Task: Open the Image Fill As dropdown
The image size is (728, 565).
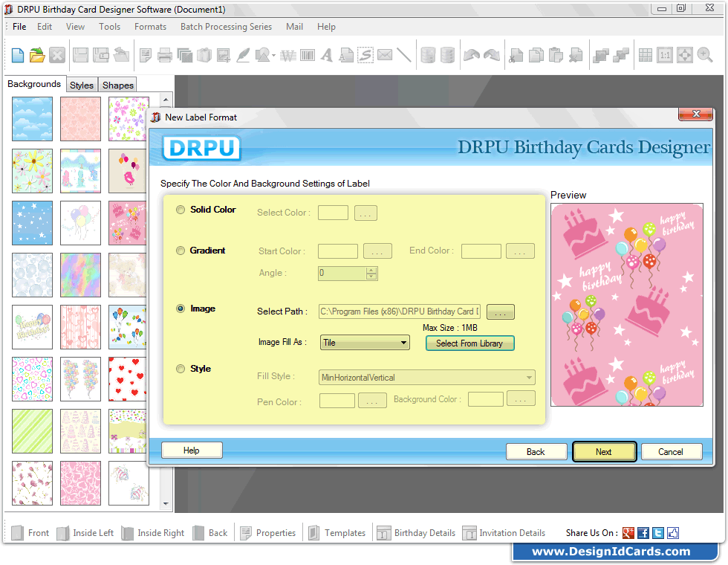Action: 365,343
